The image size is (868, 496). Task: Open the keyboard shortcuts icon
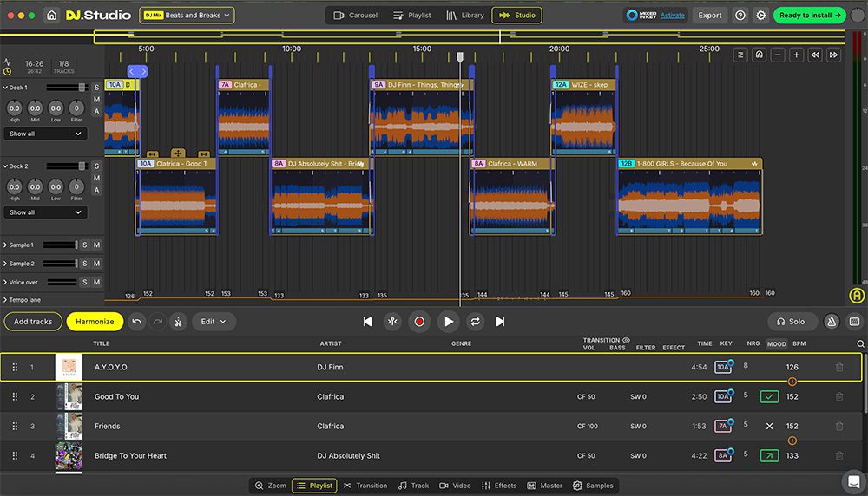855,321
